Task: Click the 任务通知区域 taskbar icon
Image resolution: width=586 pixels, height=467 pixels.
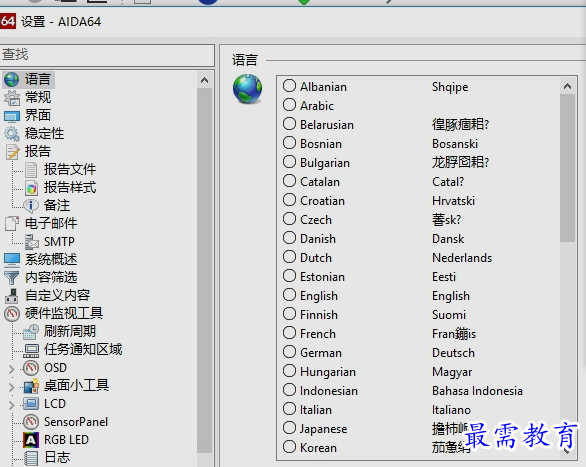Action: point(31,350)
